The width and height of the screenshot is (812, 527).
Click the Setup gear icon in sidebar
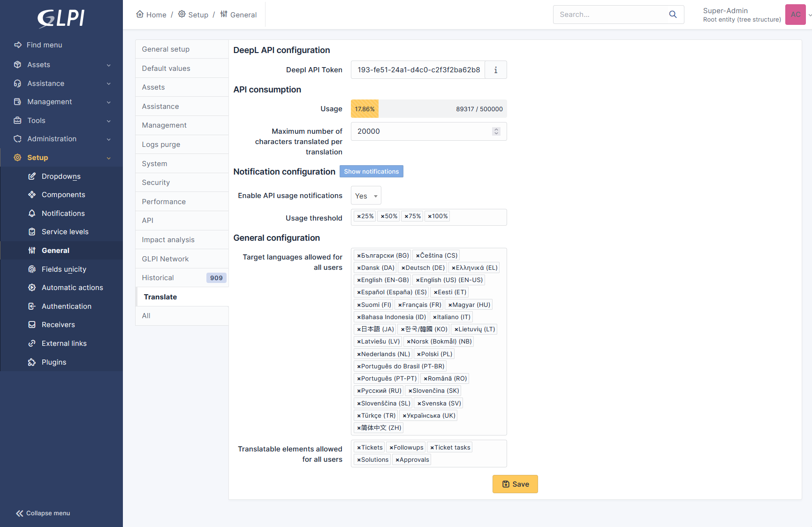tap(18, 158)
